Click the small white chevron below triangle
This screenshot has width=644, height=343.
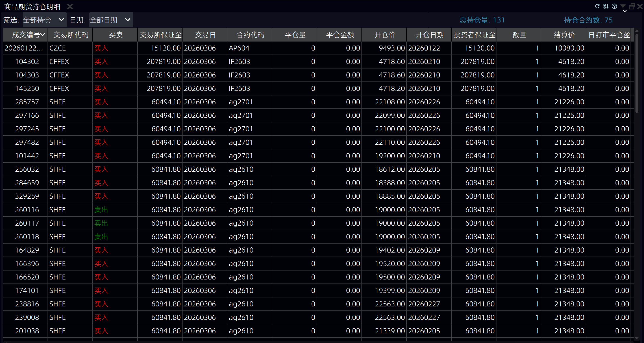624,11
